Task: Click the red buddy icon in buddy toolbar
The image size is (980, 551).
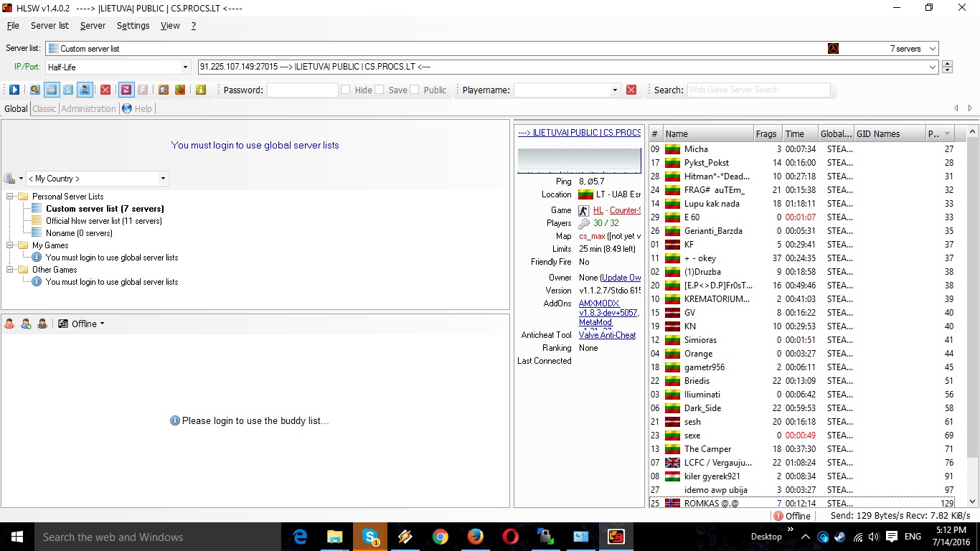Action: 9,324
